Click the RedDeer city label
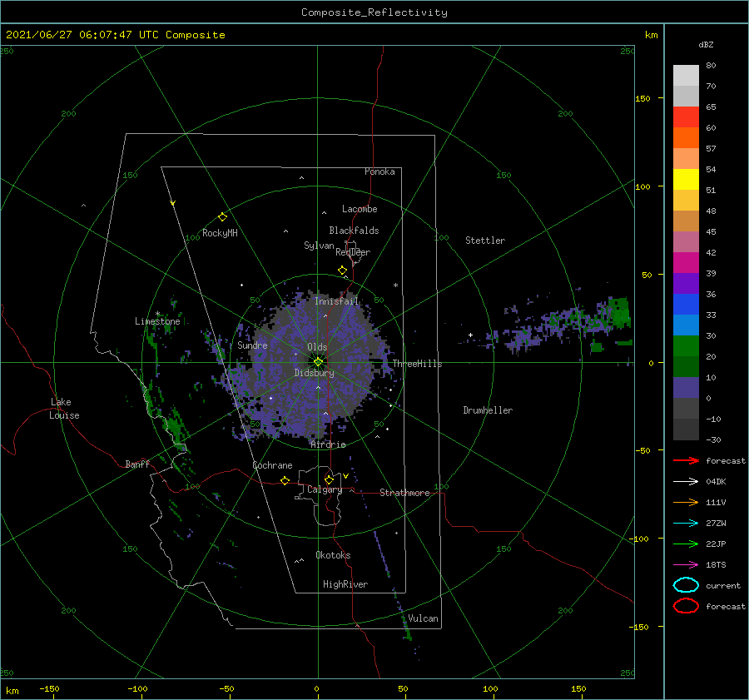 (353, 252)
